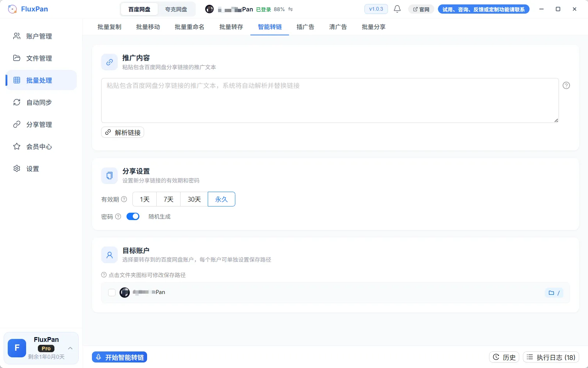Click the textarea resize handle corner
Image resolution: width=588 pixels, height=368 pixels.
point(556,120)
